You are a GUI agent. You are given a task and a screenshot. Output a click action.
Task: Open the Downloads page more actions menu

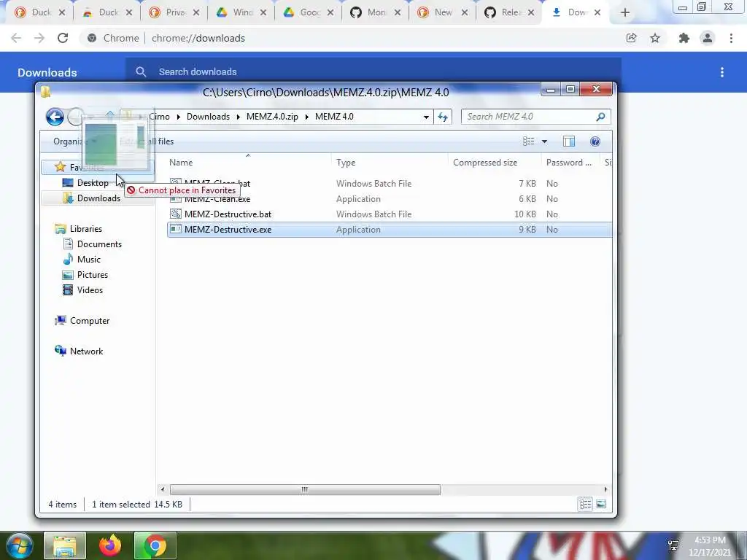tap(722, 72)
